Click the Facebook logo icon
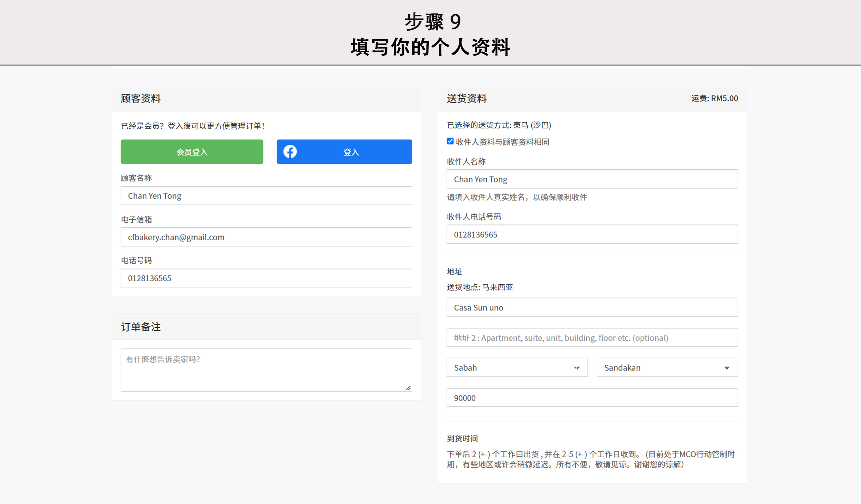This screenshot has width=861, height=504. pyautogui.click(x=290, y=152)
